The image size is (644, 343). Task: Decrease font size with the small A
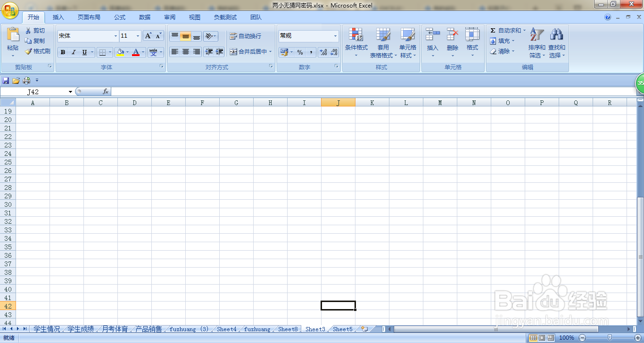[158, 36]
